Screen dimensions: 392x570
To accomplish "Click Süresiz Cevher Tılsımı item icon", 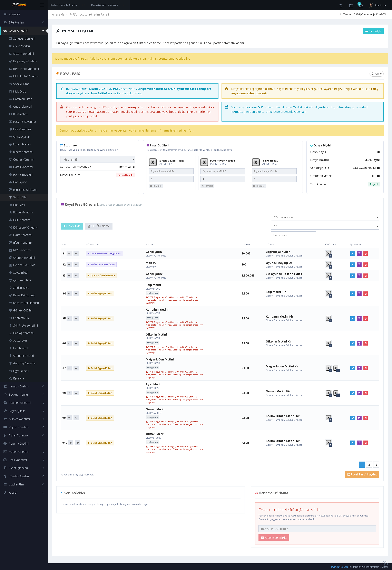I will (x=153, y=162).
